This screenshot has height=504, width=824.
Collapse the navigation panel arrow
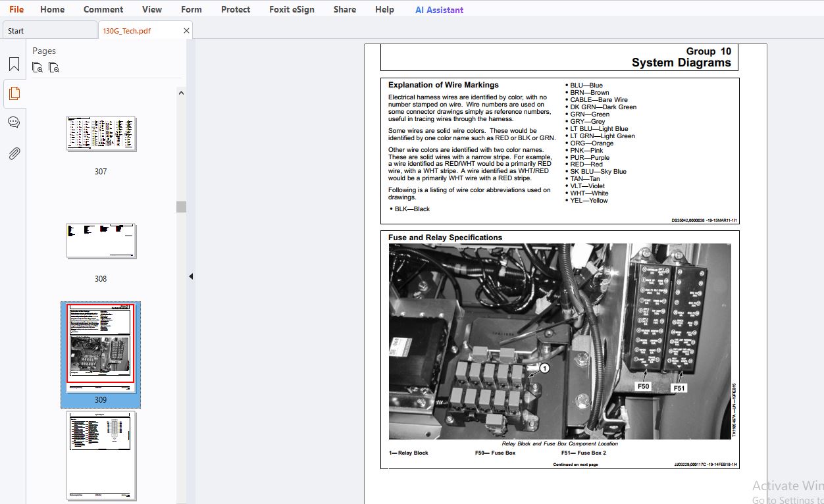pos(191,276)
